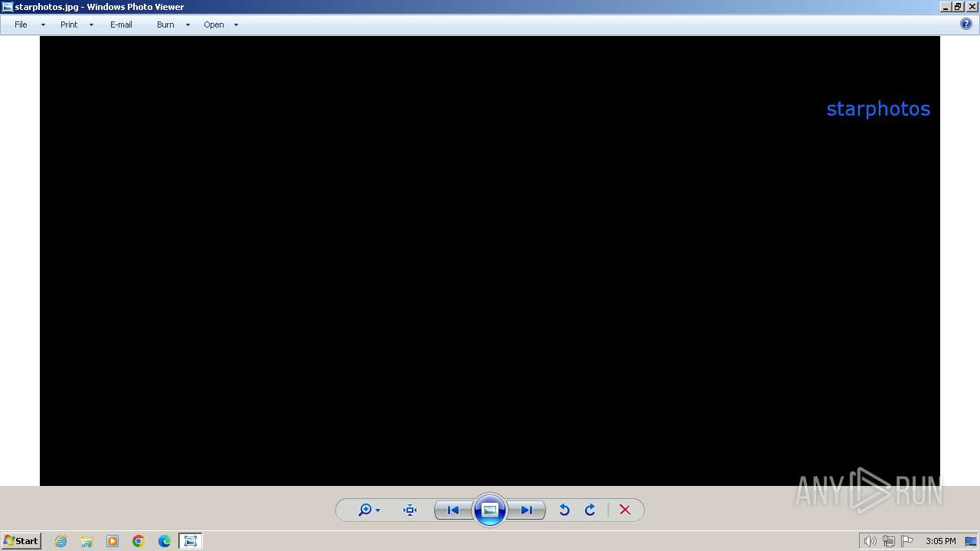Image resolution: width=980 pixels, height=551 pixels.
Task: Go to next photo
Action: 527,510
